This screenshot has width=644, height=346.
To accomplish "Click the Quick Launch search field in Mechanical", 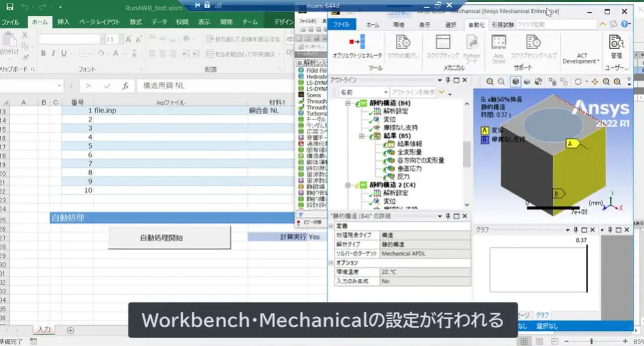I will (x=556, y=25).
